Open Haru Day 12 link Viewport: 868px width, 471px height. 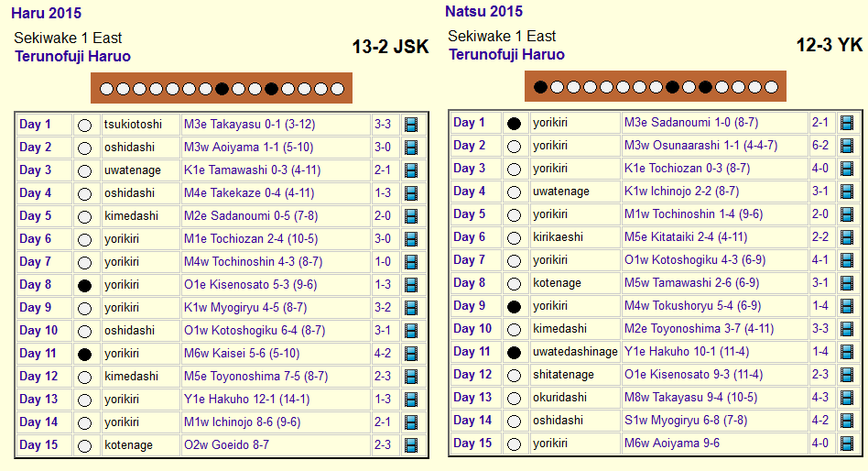[38, 377]
